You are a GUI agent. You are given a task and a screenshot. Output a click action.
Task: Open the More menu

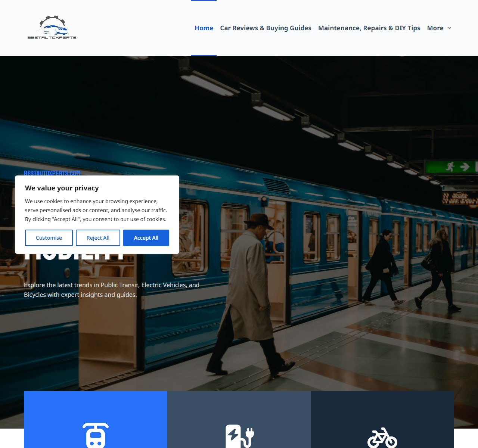pos(435,28)
